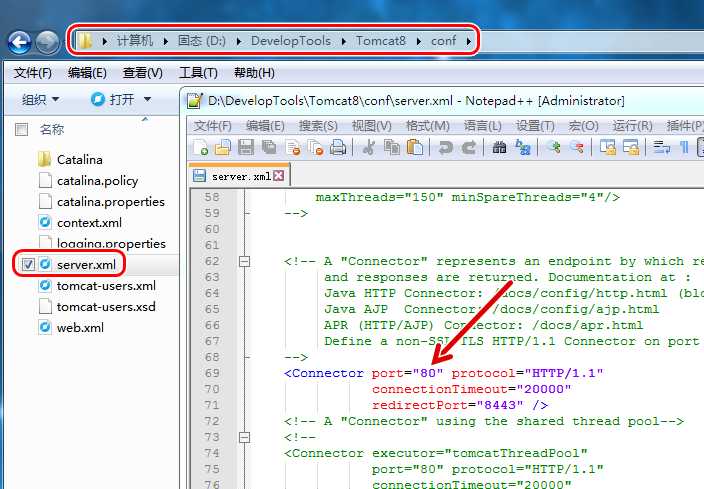
Task: Toggle word wrap in Notepad++ toolbar
Action: coord(661,147)
